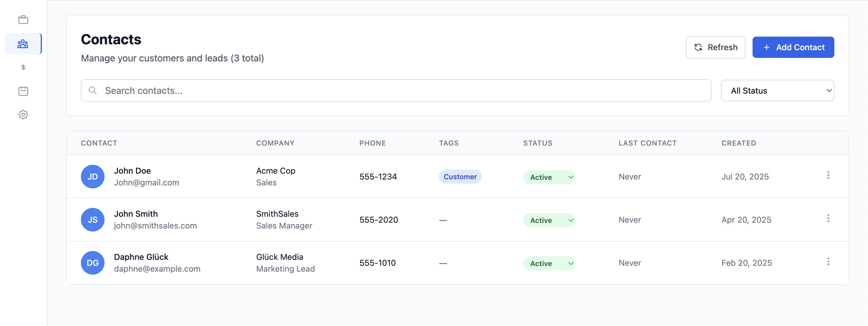Click the Marketing Lead job title

pyautogui.click(x=285, y=269)
